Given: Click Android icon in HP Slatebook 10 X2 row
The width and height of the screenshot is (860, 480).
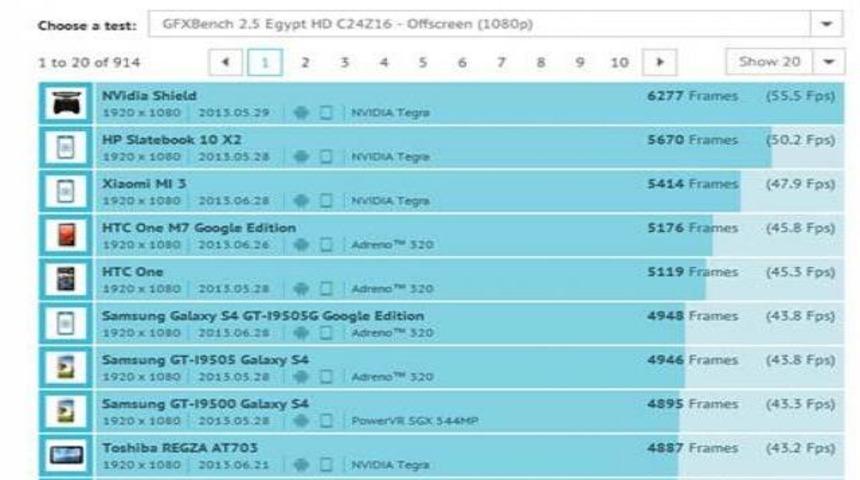Looking at the screenshot, I should tap(301, 157).
